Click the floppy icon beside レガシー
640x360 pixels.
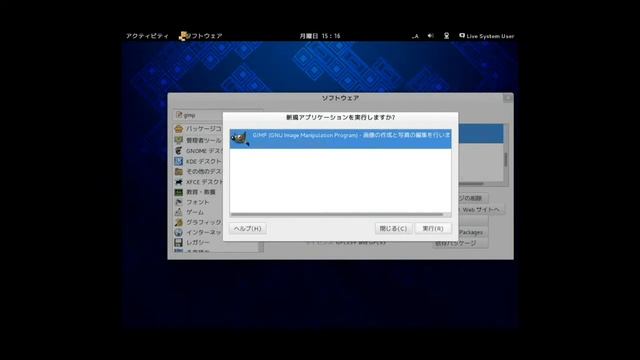coord(178,242)
